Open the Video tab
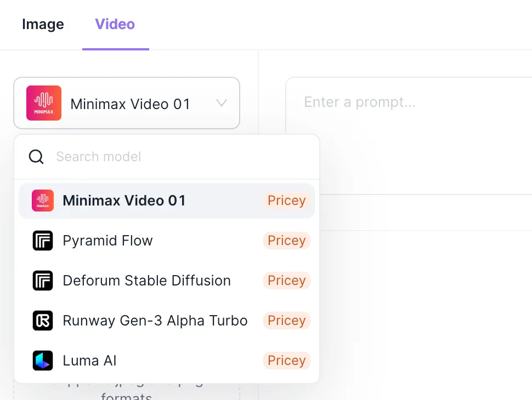The image size is (532, 400). tap(115, 24)
